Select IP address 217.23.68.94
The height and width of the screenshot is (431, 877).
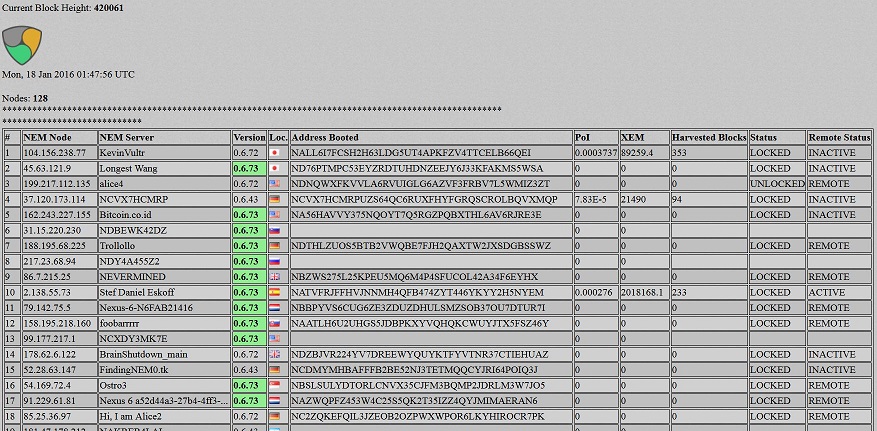50,261
